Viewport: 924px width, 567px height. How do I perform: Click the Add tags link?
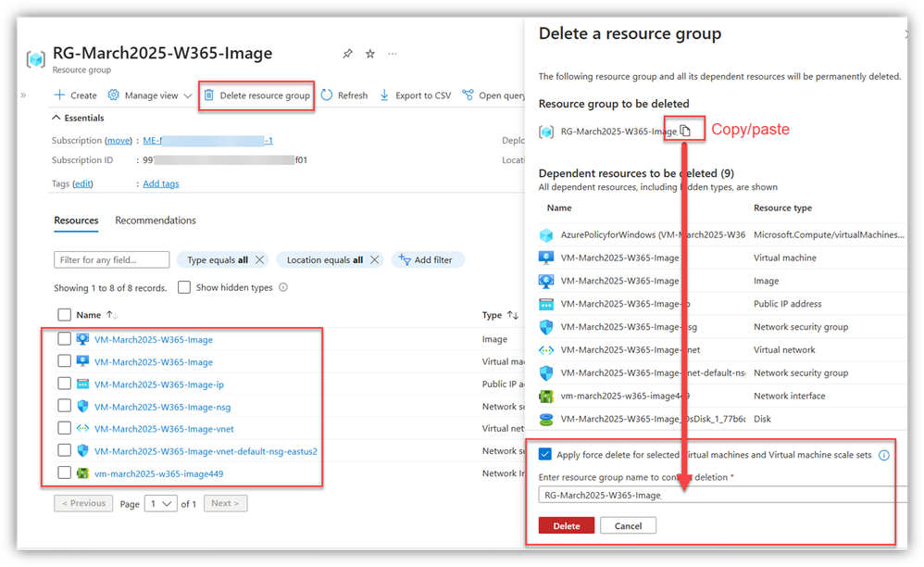[161, 183]
